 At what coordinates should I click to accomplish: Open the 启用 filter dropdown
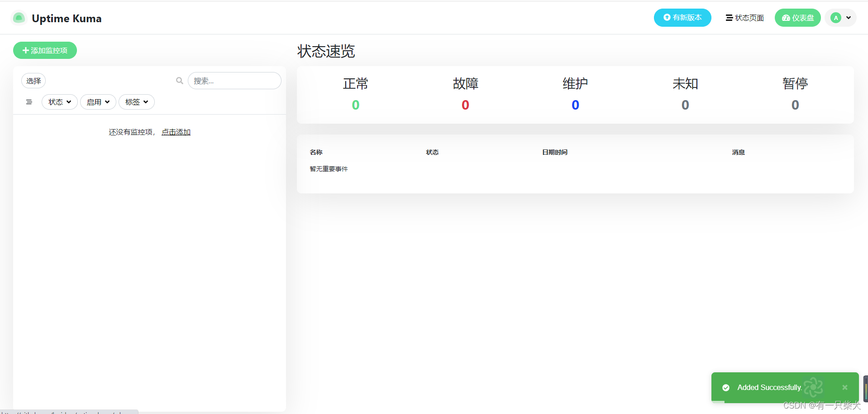(98, 102)
